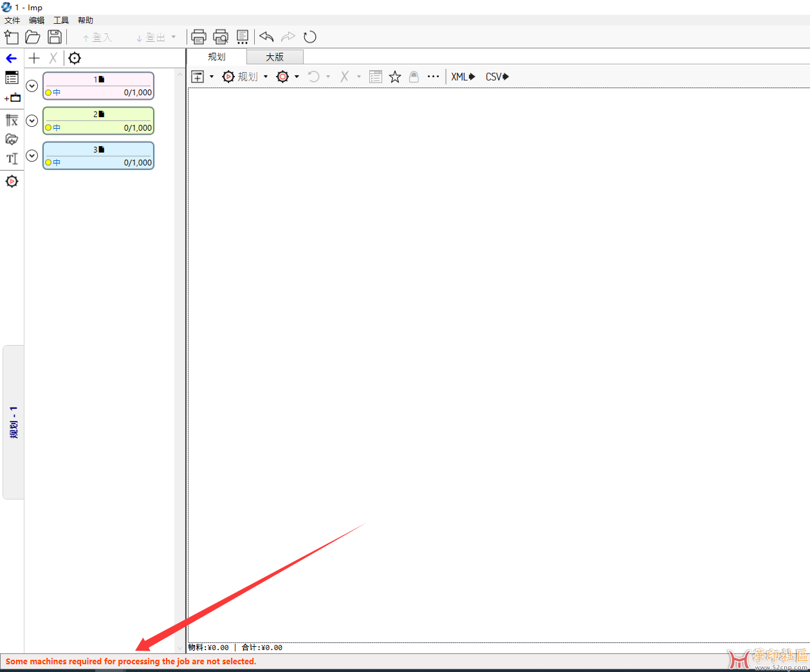Viewport: 810px width, 672px height.
Task: Open the 文件 menu
Action: click(x=12, y=21)
